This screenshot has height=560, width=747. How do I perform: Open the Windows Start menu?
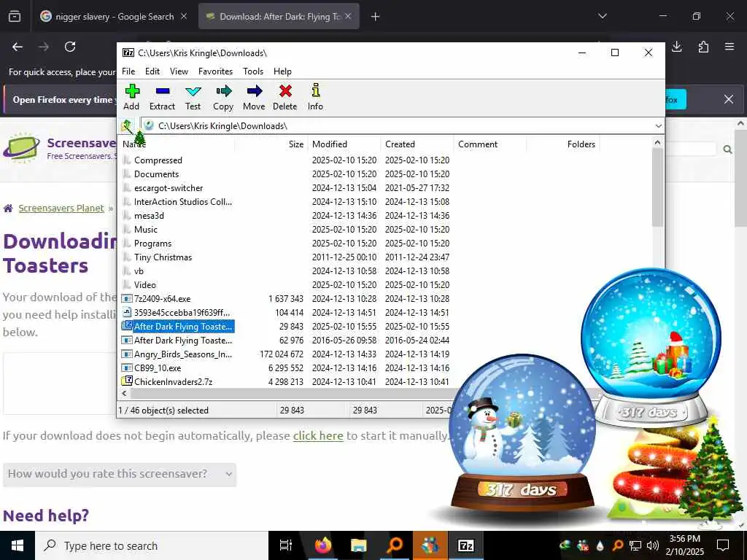pos(18,545)
